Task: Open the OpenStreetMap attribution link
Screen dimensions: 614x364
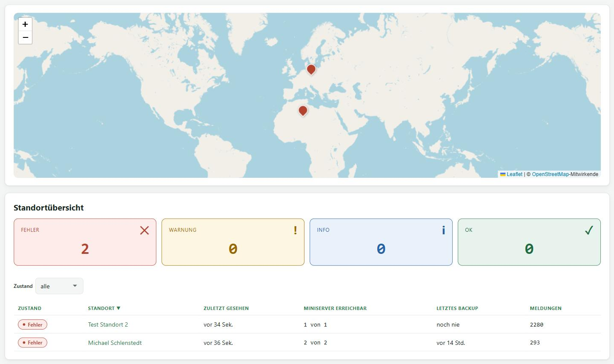Action: 550,174
